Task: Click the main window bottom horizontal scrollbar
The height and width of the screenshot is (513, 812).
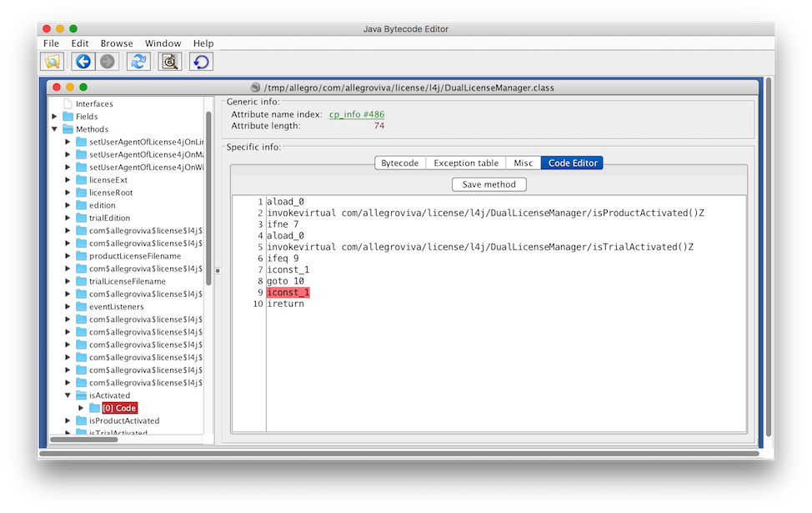Action: pyautogui.click(x=399, y=454)
